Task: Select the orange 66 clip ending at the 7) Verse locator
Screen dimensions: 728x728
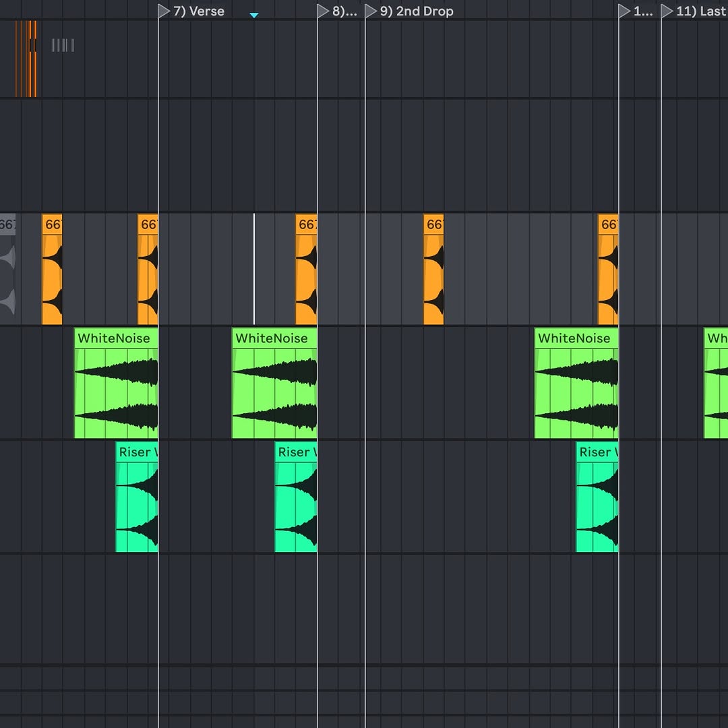Action: 148,269
